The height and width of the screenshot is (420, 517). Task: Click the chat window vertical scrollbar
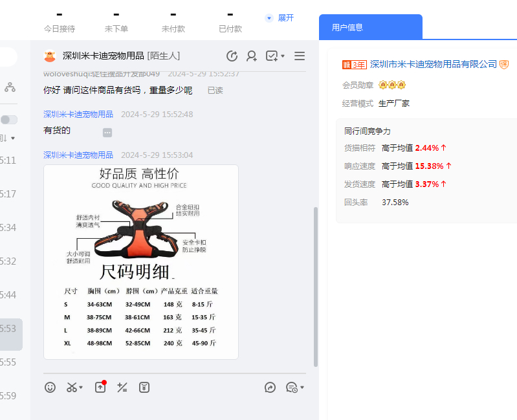pos(315,285)
